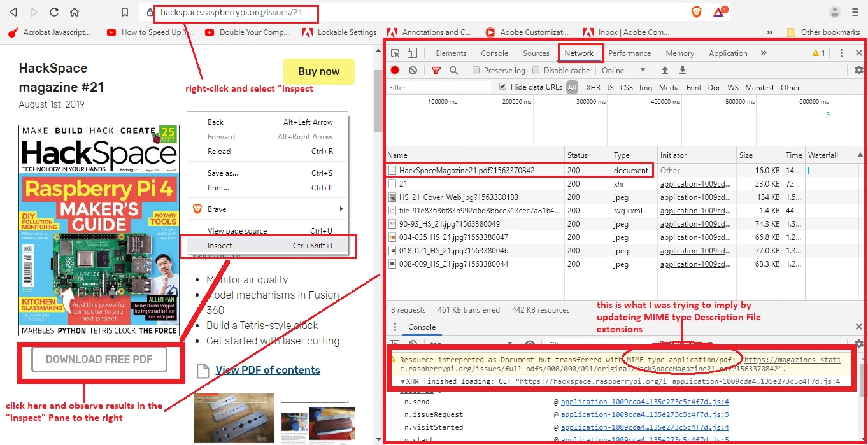The height and width of the screenshot is (445, 868).
Task: Click the export HAR download arrow
Action: pos(683,70)
